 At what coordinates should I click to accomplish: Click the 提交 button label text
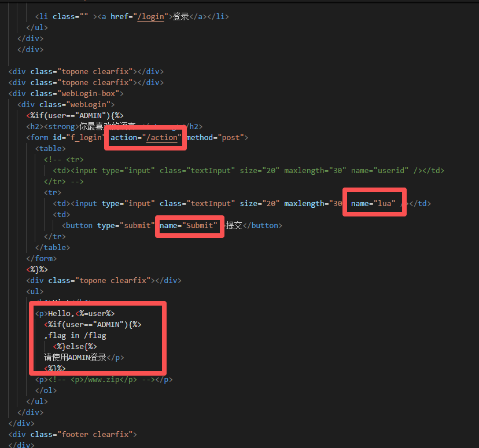[234, 226]
